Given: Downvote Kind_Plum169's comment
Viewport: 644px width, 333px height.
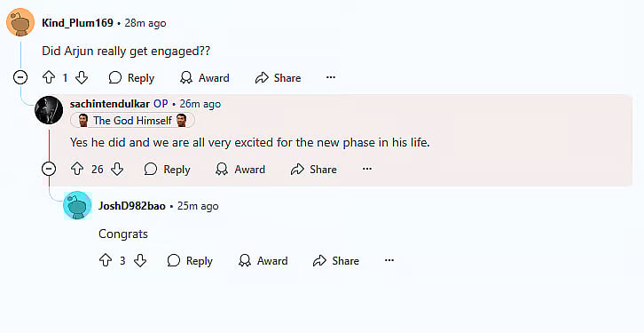Looking at the screenshot, I should pos(82,77).
